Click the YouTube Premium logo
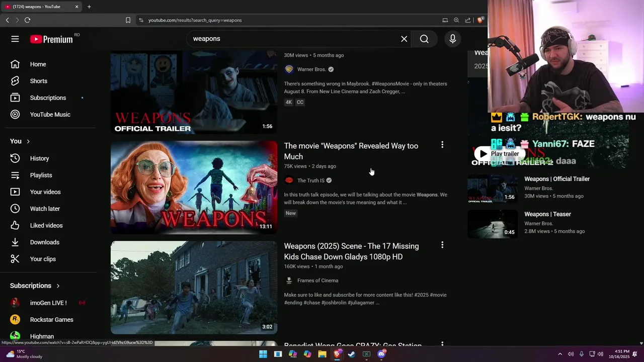 pyautogui.click(x=51, y=39)
